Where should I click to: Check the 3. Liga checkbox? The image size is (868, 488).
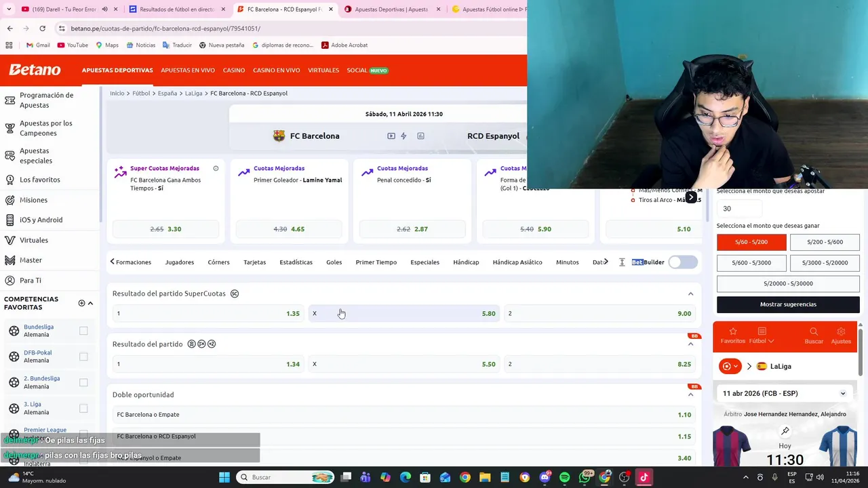83,408
